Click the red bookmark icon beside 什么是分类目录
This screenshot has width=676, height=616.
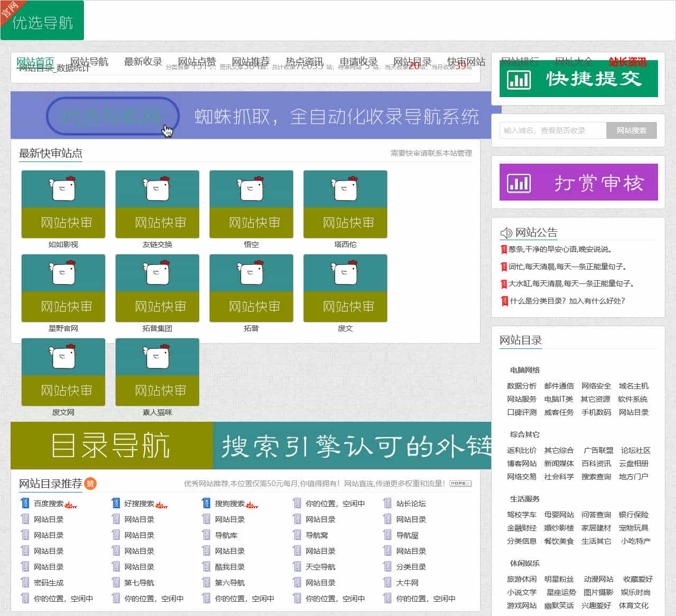click(x=504, y=301)
